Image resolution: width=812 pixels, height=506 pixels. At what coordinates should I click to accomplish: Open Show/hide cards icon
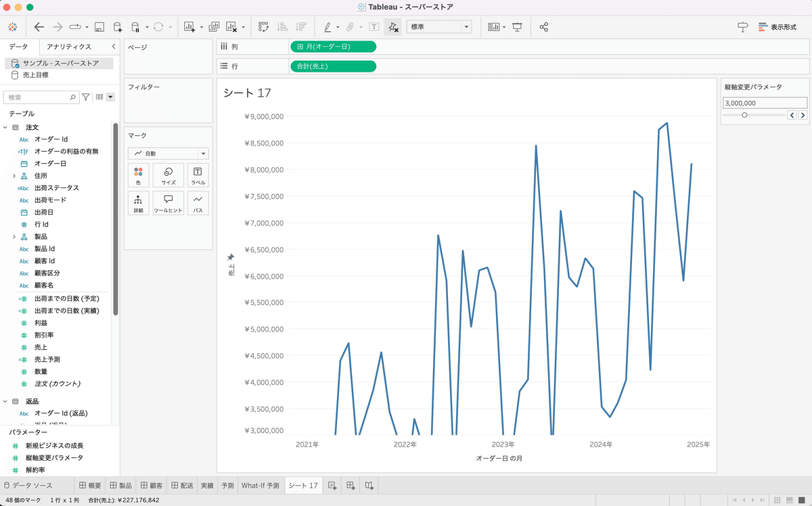coord(494,27)
